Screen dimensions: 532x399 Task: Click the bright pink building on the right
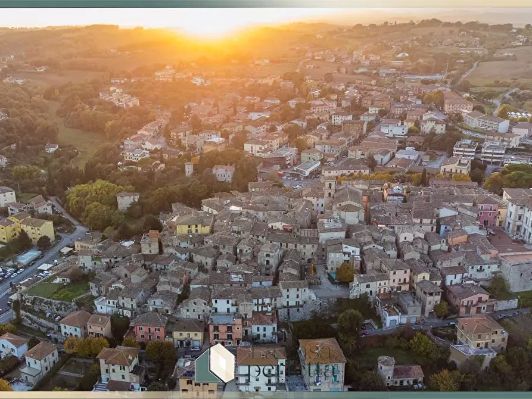coord(488,211)
